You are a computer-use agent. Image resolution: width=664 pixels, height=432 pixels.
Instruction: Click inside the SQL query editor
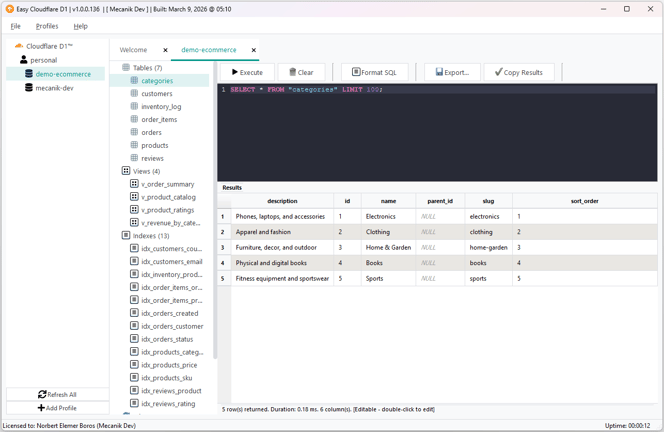click(437, 133)
